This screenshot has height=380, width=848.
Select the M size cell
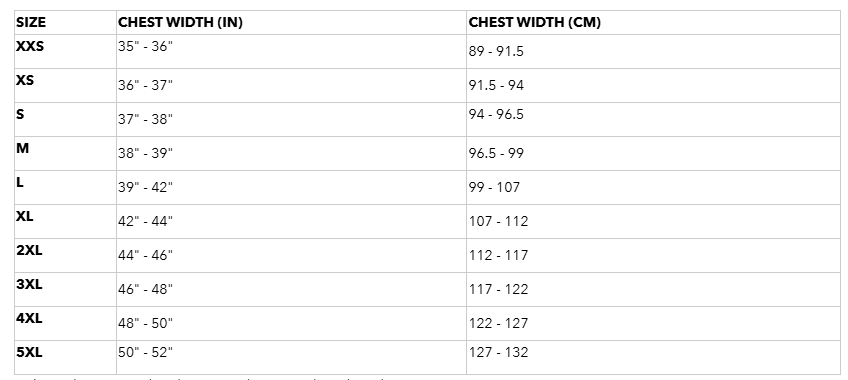tap(22, 149)
